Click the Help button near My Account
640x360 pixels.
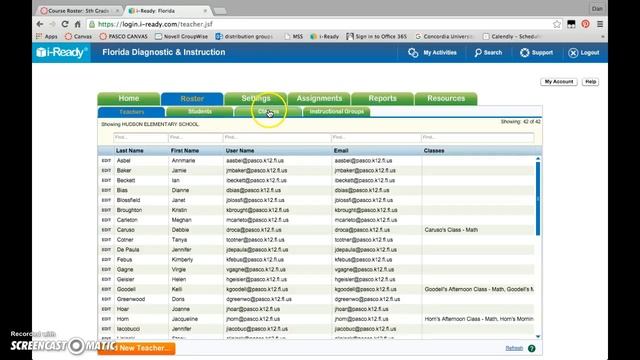click(x=590, y=82)
